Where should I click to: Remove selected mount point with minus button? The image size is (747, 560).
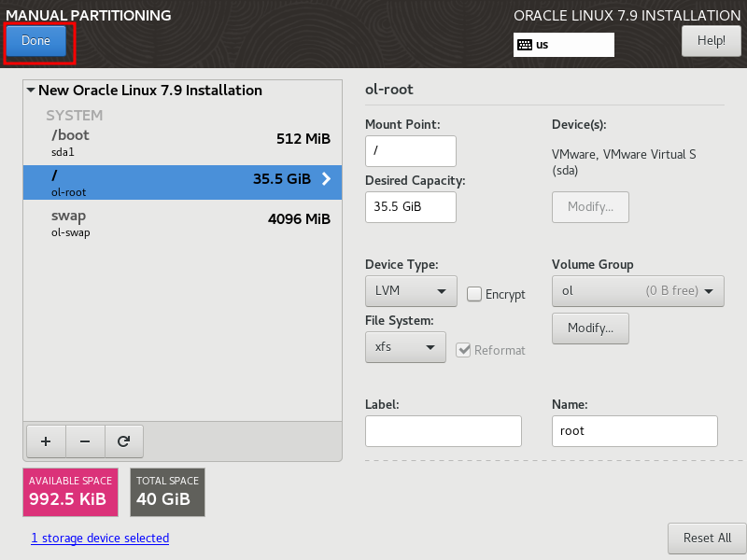pyautogui.click(x=85, y=441)
